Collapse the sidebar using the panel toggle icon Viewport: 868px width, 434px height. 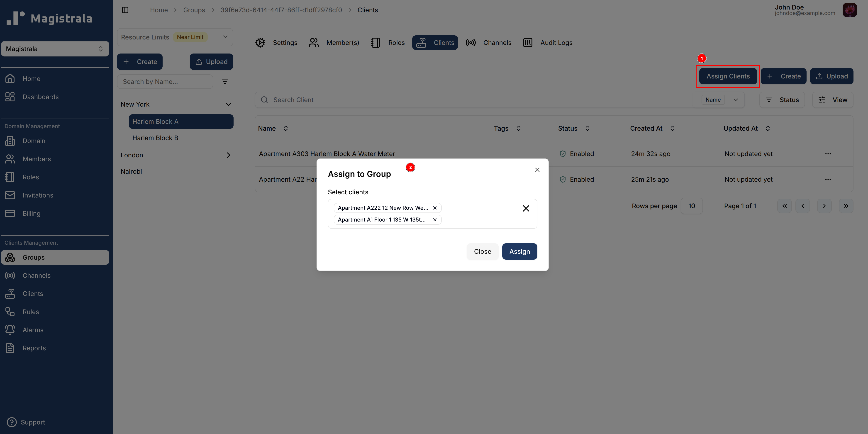125,10
